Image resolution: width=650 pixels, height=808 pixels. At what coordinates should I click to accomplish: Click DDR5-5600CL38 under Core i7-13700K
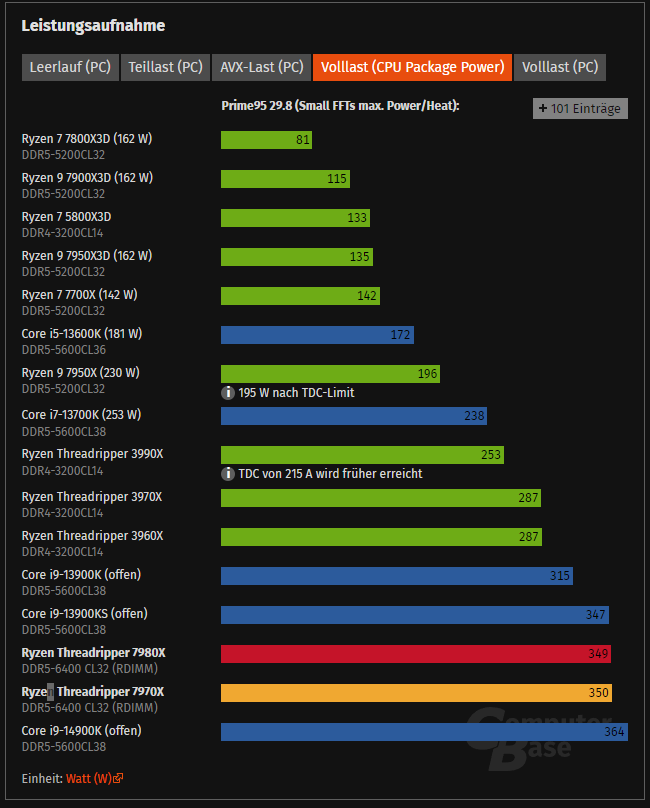pos(64,431)
